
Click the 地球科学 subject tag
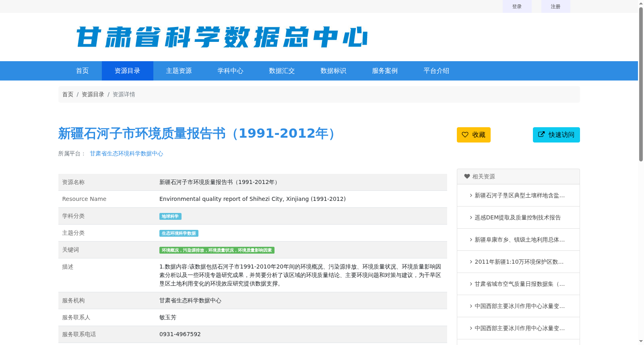(x=170, y=217)
